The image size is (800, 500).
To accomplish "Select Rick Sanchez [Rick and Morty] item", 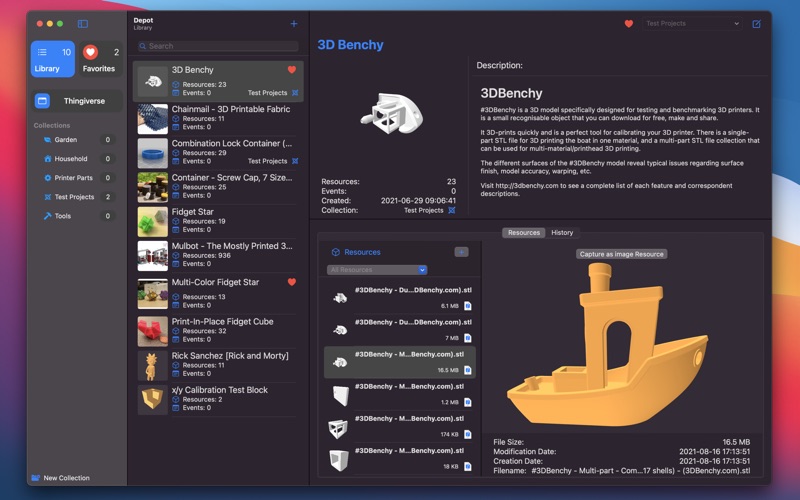I will click(218, 365).
